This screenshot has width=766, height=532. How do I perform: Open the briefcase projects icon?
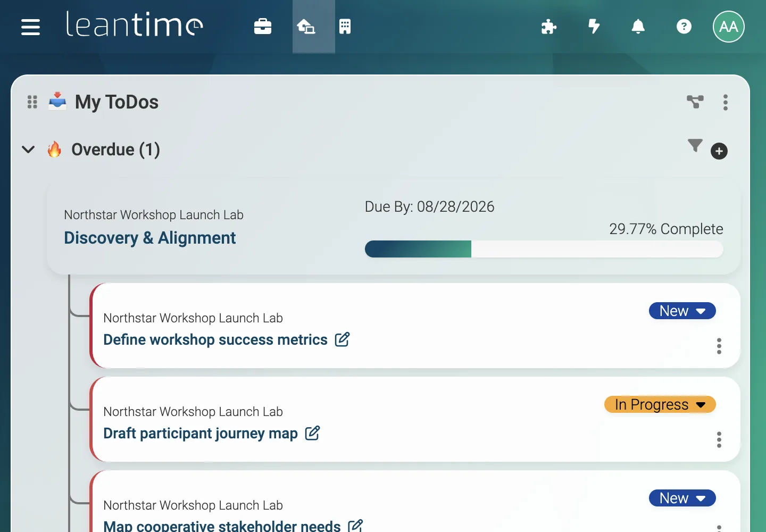point(263,27)
